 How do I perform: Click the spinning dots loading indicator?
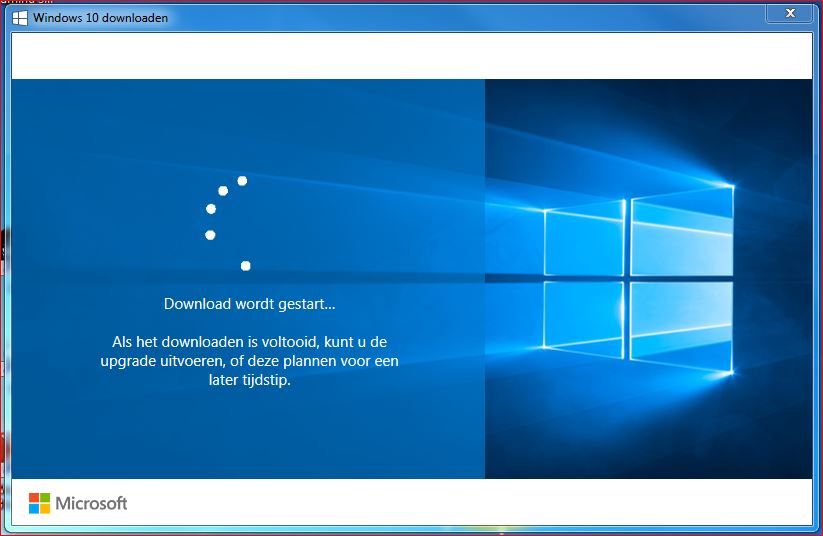click(x=228, y=224)
